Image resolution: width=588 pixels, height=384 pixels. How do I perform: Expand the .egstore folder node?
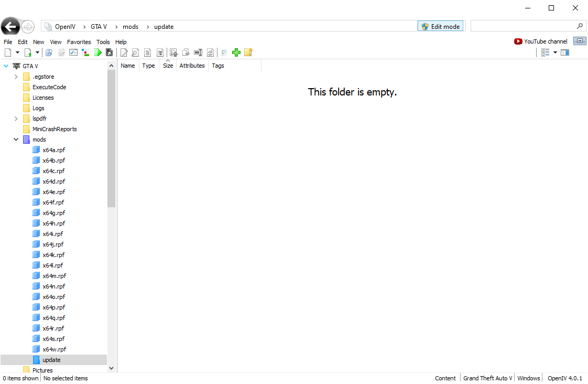point(16,77)
